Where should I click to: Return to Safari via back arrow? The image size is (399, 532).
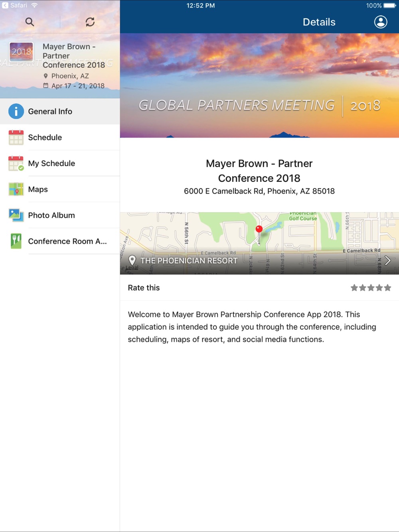coord(5,6)
